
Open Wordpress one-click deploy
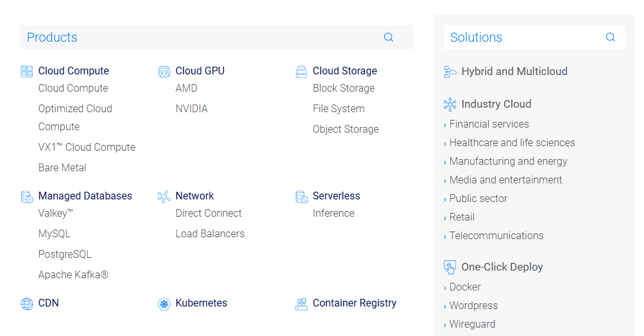pyautogui.click(x=473, y=306)
